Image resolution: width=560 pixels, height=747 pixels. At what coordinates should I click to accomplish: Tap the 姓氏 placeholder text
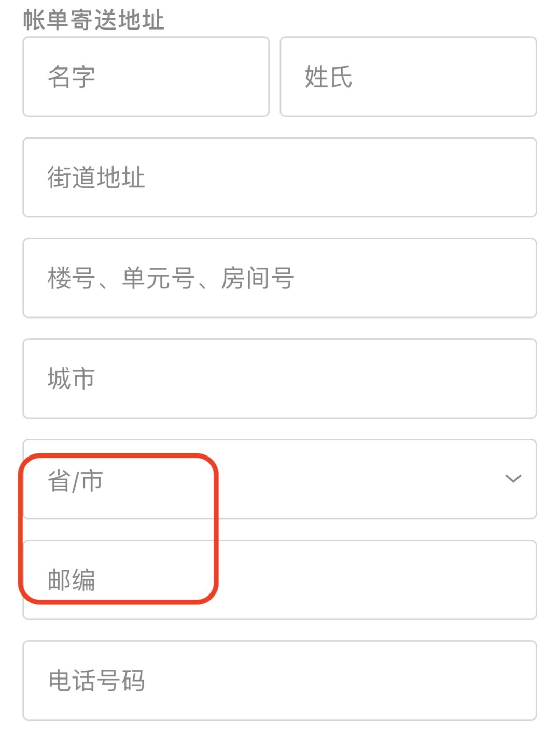coord(328,77)
